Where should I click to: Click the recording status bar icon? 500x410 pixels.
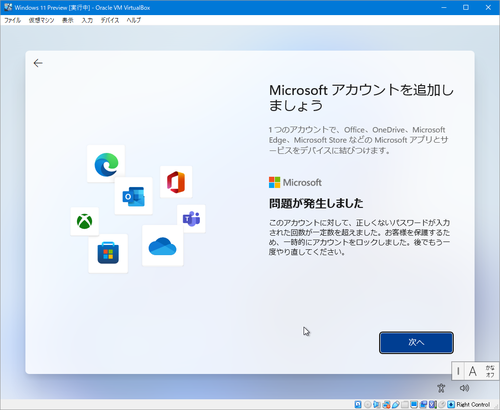(x=423, y=404)
